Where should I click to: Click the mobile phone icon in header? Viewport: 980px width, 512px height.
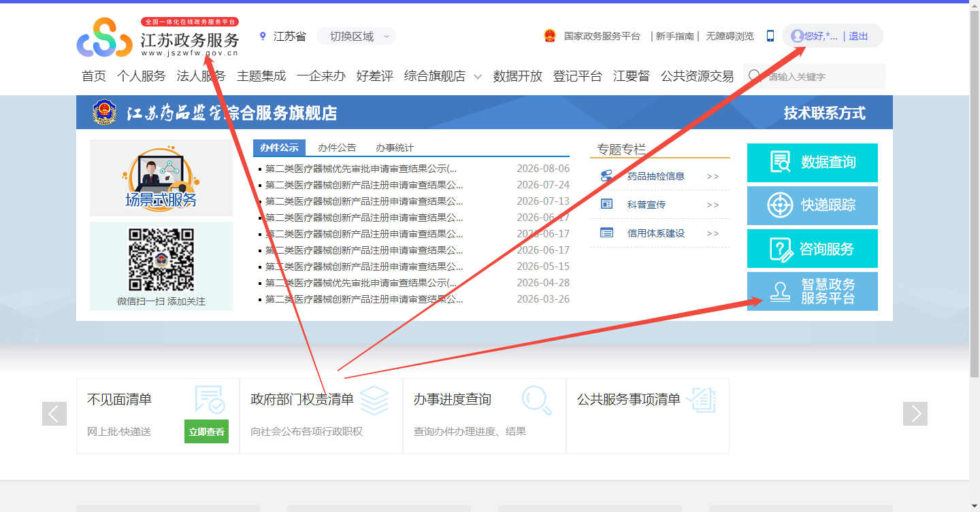(770, 37)
